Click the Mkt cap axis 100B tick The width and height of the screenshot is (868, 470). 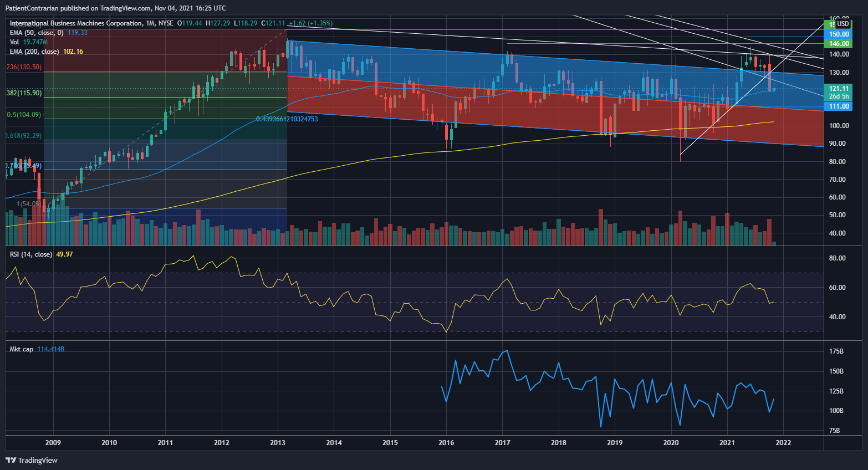(836, 411)
